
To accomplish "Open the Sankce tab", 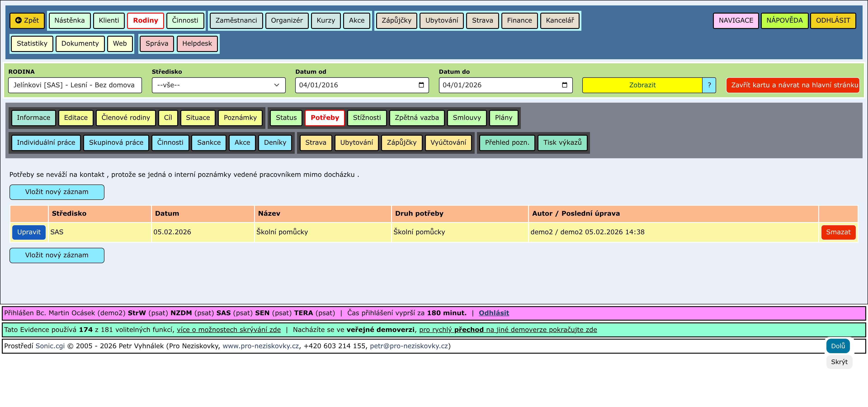I will pos(209,143).
